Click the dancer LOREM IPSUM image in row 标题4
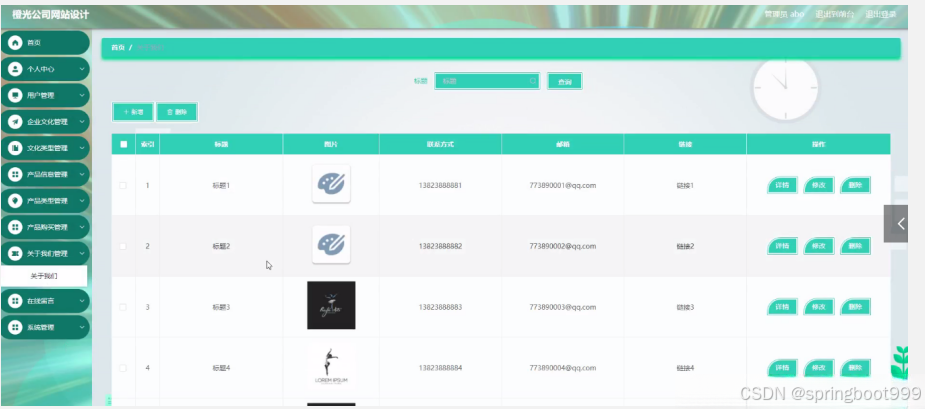Viewport: 925px width, 409px height. click(331, 366)
